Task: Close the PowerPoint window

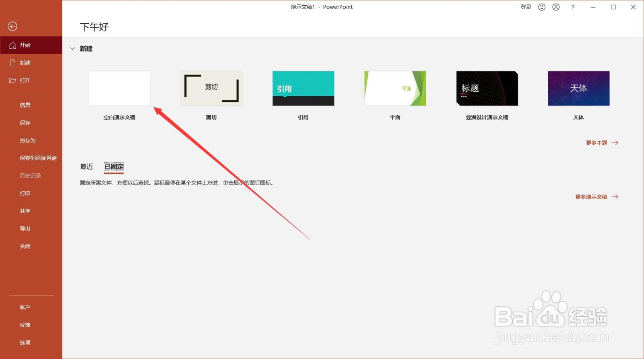Action: 633,7
